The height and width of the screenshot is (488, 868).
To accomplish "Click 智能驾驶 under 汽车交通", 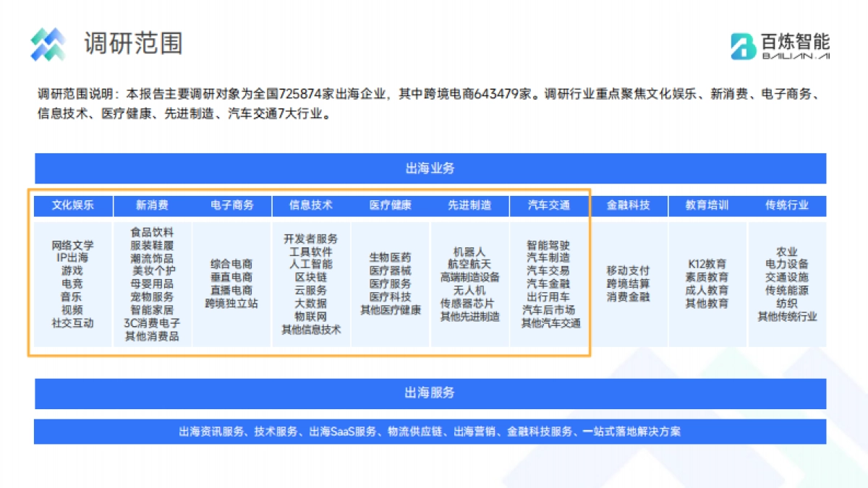I will point(550,246).
